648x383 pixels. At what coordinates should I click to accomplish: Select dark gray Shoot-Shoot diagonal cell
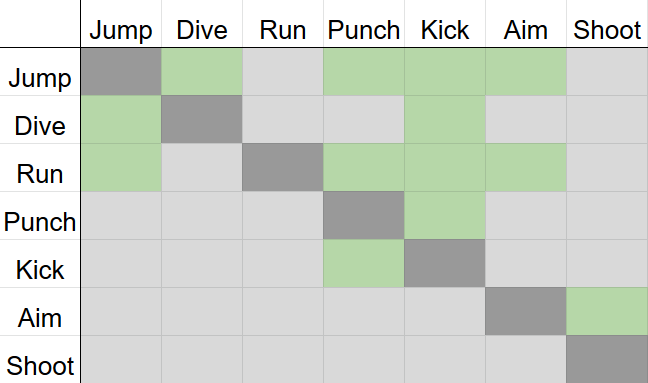point(607,359)
